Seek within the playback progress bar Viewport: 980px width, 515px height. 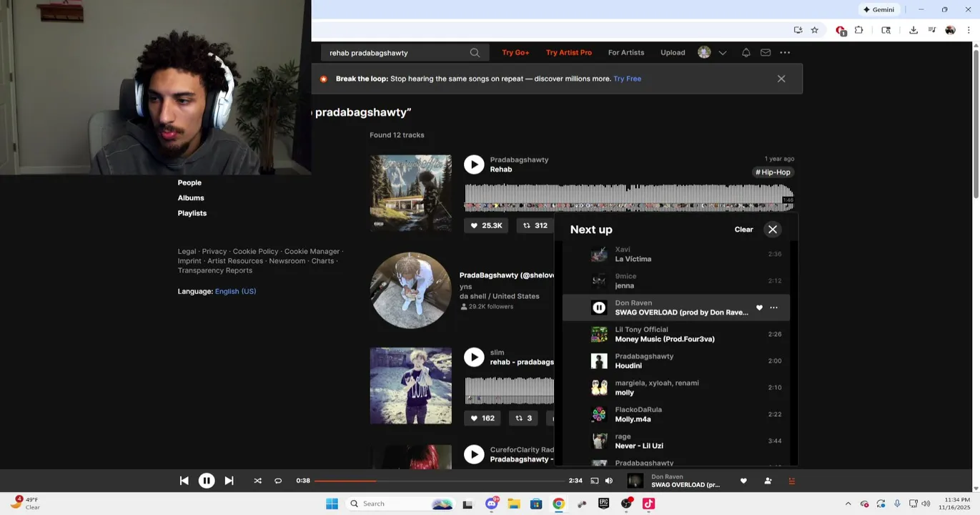pyautogui.click(x=439, y=481)
